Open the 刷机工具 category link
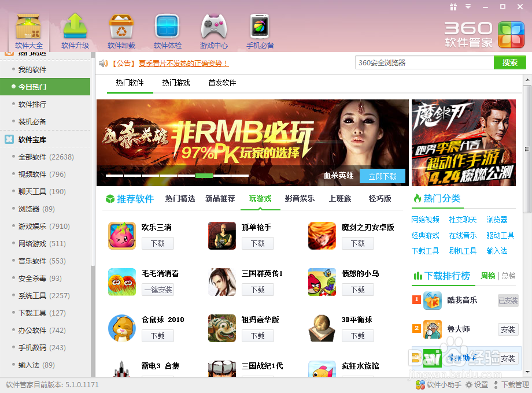 (x=463, y=251)
